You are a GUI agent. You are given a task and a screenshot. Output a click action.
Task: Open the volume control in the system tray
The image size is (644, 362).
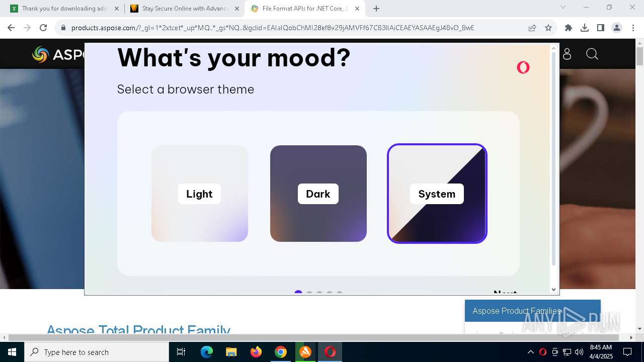pos(579,352)
